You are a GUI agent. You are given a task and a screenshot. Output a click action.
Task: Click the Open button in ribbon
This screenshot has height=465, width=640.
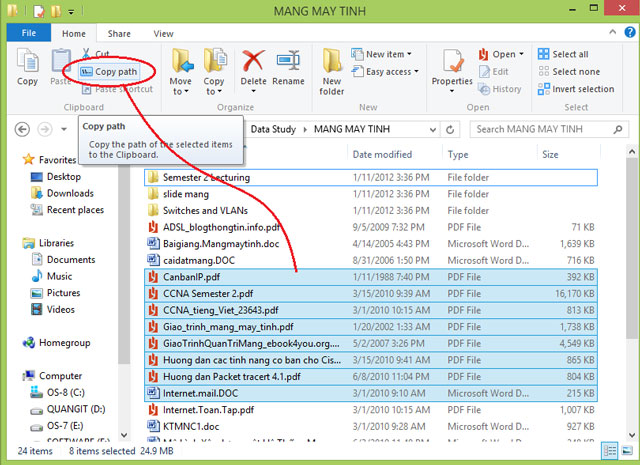[497, 54]
